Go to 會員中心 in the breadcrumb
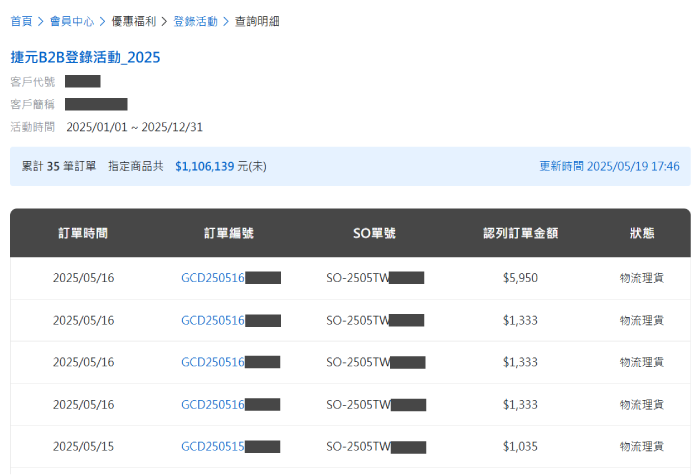Screen dimensions: 700x475 pos(71,20)
